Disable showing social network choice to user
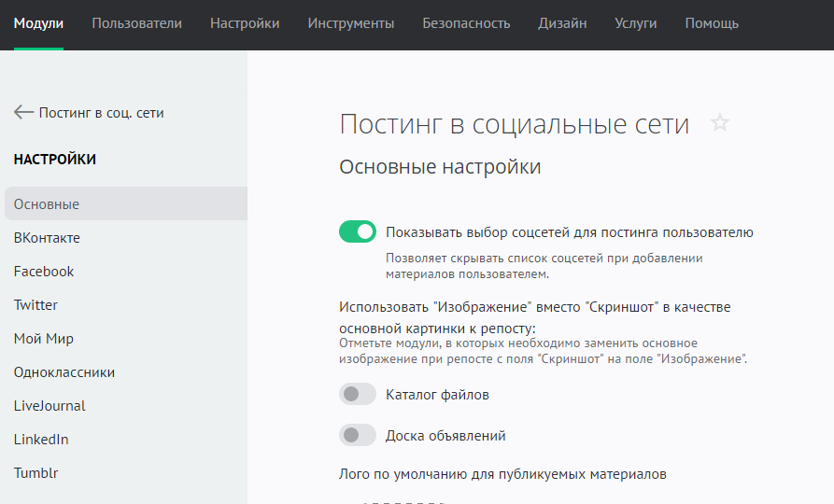Screen dimensions: 834x504 pos(357,232)
